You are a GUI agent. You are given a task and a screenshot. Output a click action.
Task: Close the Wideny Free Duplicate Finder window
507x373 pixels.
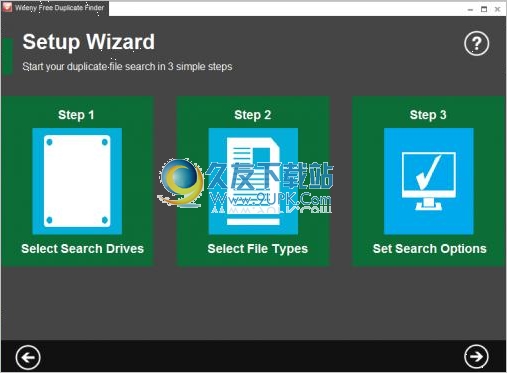[x=497, y=9]
